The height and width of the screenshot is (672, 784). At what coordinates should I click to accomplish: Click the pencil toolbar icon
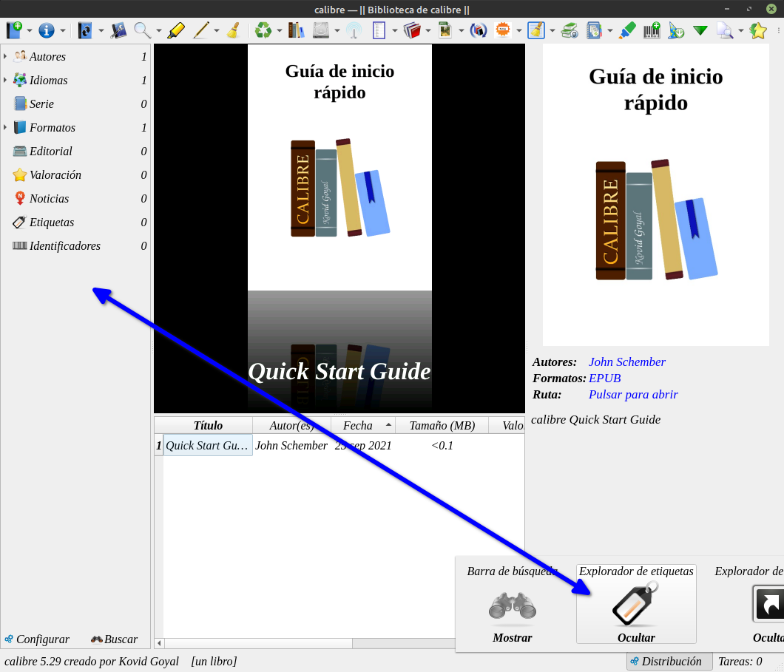pyautogui.click(x=201, y=30)
